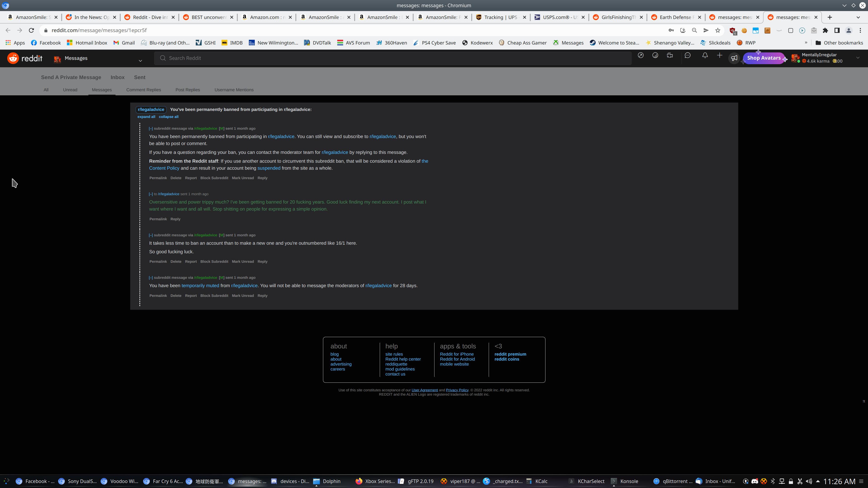The height and width of the screenshot is (488, 868).
Task: Open the Popular arrow icon in header
Action: (641, 56)
